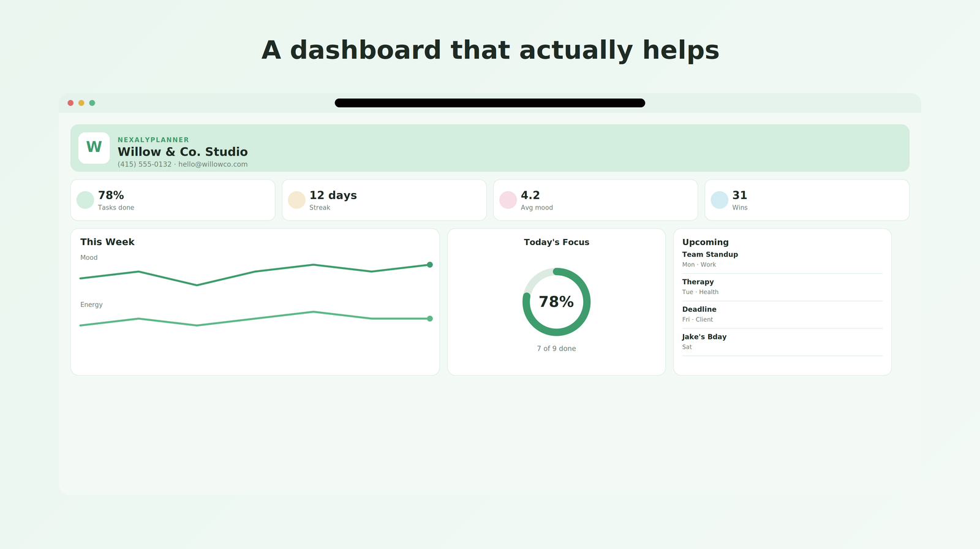
Task: Click the orange circle icon on Streak card
Action: (x=296, y=200)
